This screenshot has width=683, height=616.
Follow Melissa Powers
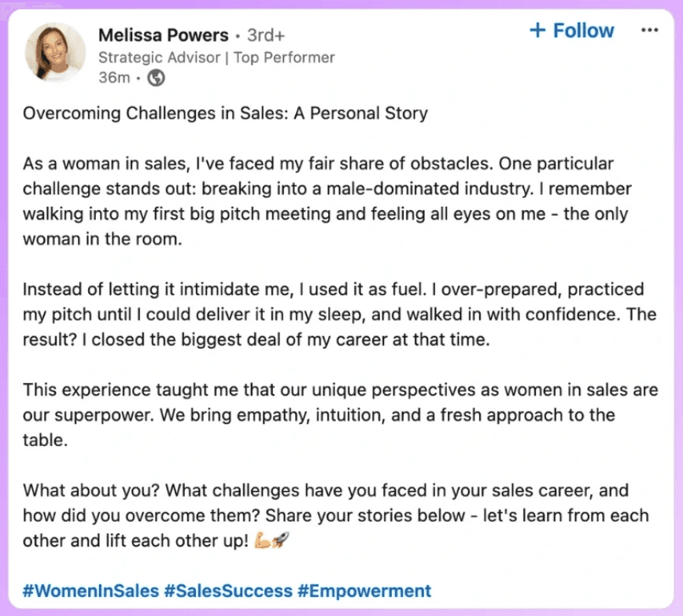pyautogui.click(x=572, y=31)
